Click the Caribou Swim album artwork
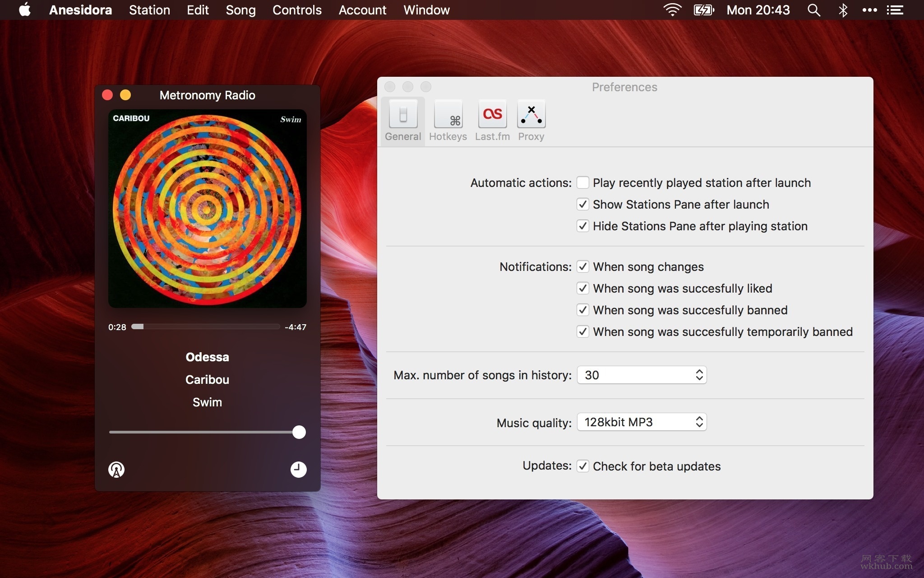The image size is (924, 578). coord(208,209)
